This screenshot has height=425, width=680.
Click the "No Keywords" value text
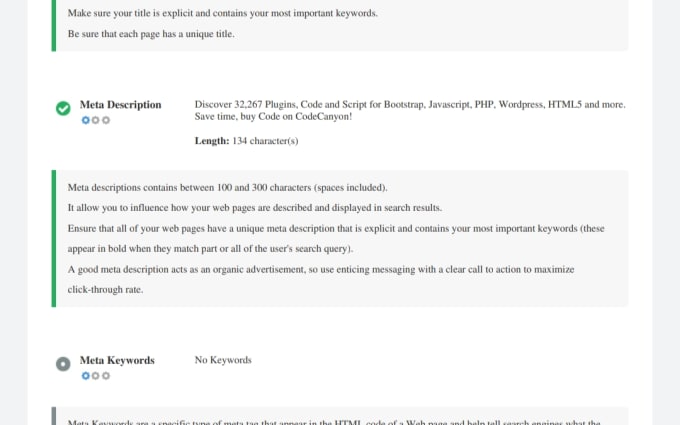(223, 360)
